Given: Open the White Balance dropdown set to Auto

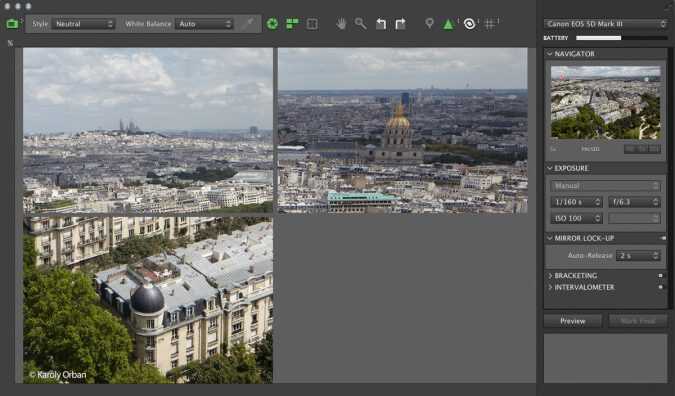Looking at the screenshot, I should tap(204, 24).
